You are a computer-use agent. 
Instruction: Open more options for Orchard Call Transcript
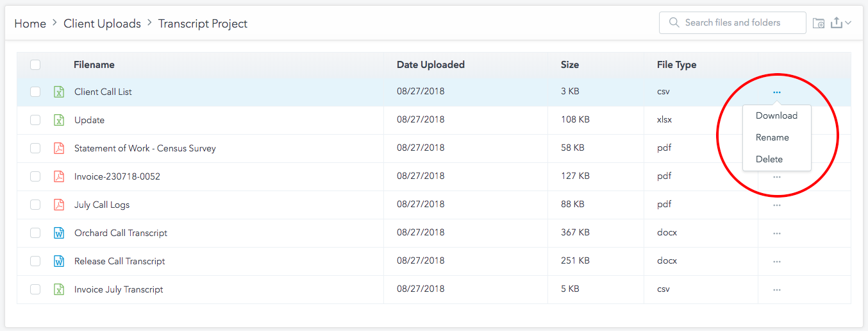coord(777,233)
